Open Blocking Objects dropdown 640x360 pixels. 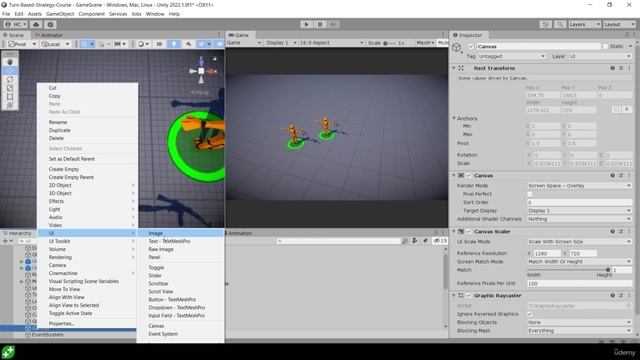tap(579, 322)
